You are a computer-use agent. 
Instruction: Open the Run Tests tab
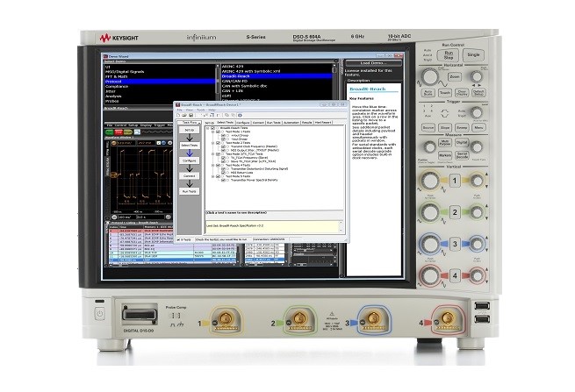coord(274,123)
